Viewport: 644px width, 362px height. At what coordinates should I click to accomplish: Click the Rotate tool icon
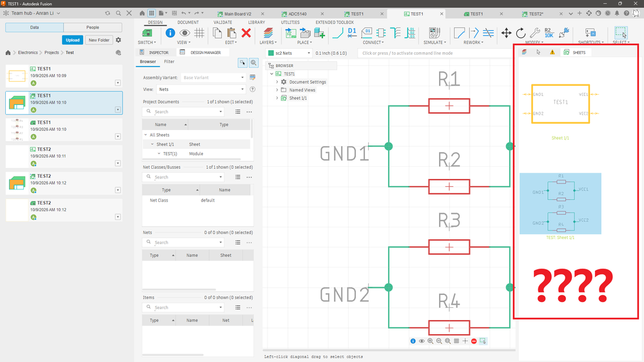pyautogui.click(x=520, y=33)
